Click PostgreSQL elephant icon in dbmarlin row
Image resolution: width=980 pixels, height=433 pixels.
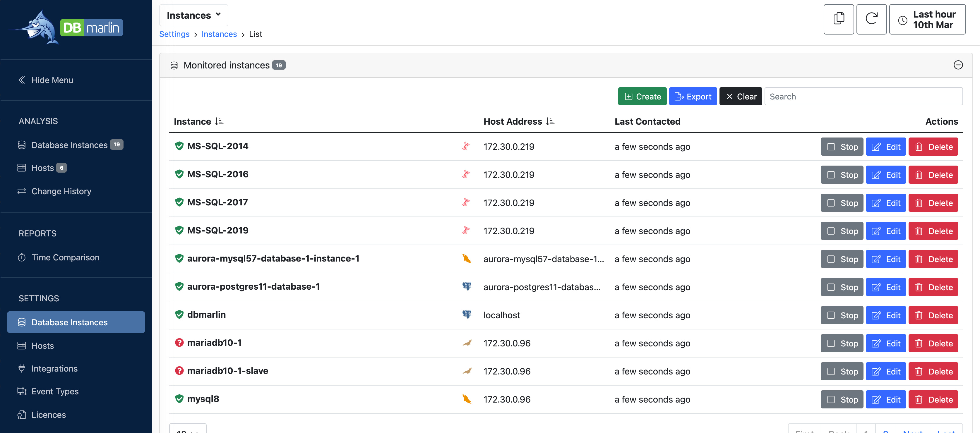click(x=466, y=315)
